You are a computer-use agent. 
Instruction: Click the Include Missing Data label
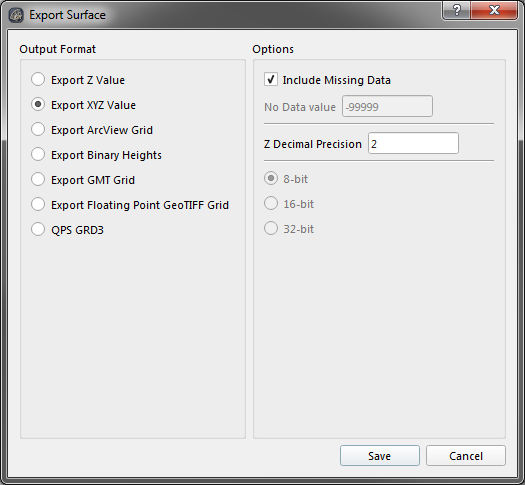point(336,80)
